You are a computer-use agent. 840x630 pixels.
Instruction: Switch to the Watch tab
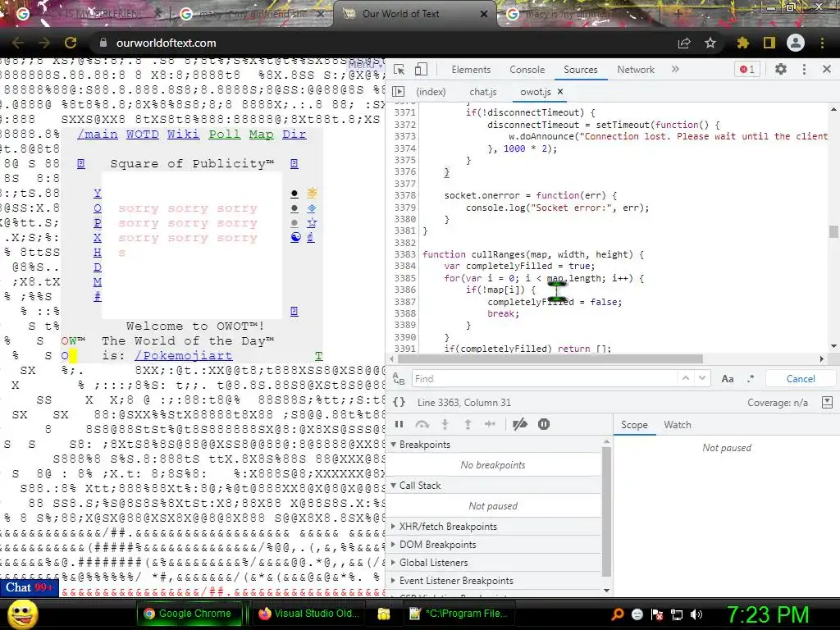677,425
